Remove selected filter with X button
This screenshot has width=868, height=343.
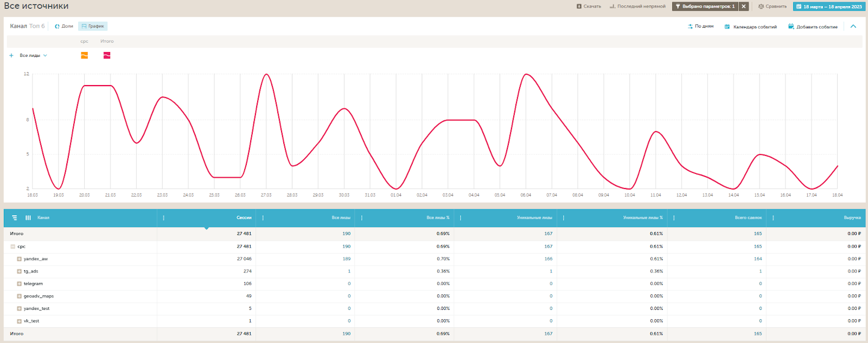click(744, 7)
